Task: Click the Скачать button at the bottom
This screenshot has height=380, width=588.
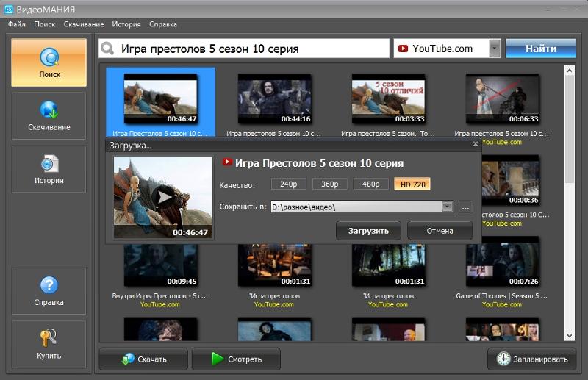Action: (x=143, y=359)
